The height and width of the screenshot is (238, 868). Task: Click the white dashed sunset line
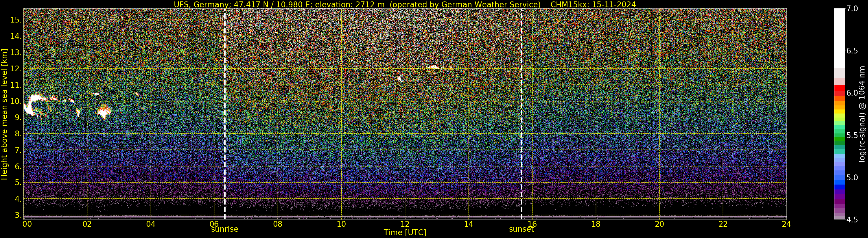pos(521,114)
